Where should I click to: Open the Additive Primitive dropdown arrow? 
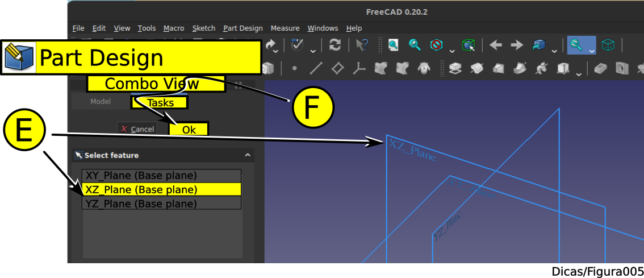[x=578, y=74]
